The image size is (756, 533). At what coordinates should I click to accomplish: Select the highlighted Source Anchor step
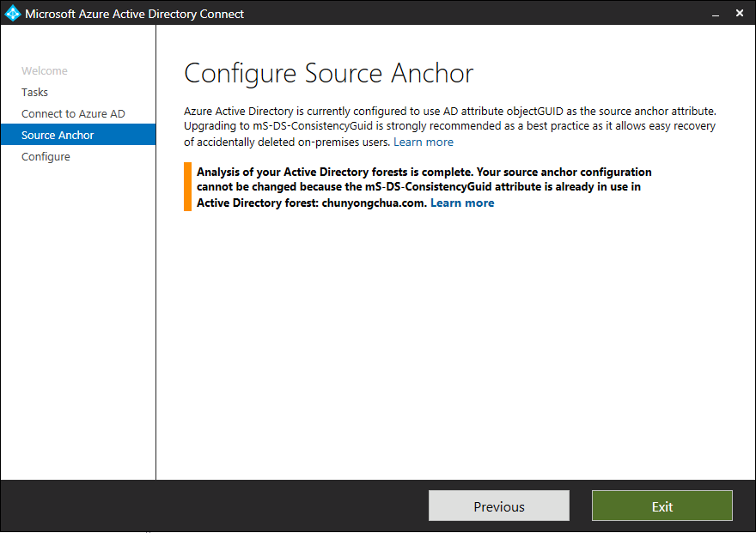(x=58, y=136)
